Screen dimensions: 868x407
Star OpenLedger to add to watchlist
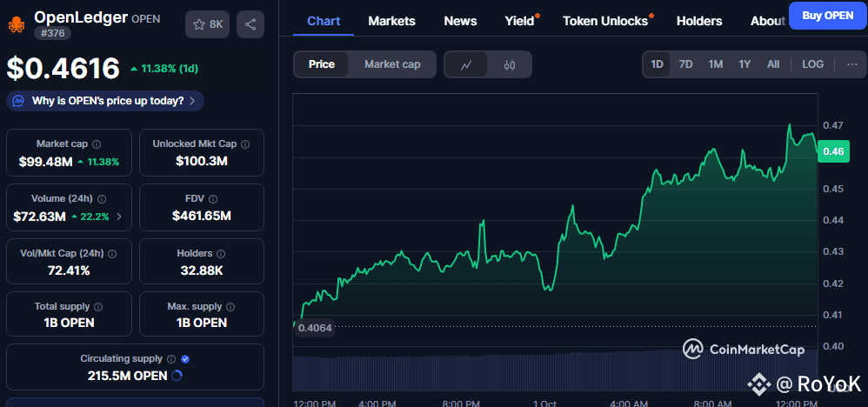pos(207,24)
